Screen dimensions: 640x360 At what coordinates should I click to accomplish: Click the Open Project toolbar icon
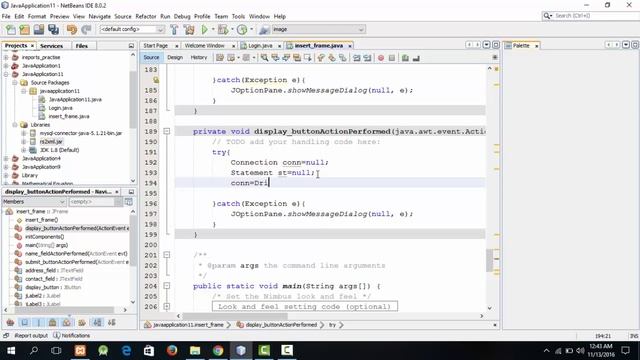coord(39,29)
